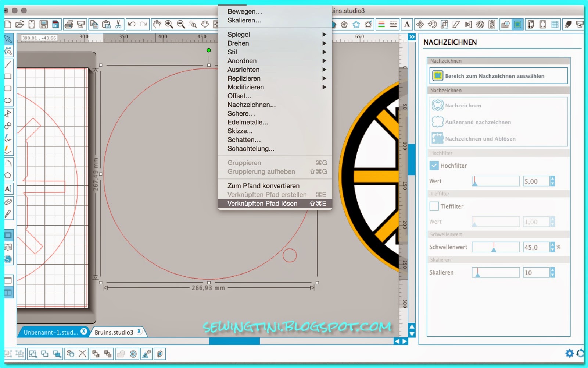The height and width of the screenshot is (368, 588).
Task: Open the line color stripes icon
Action: [381, 25]
